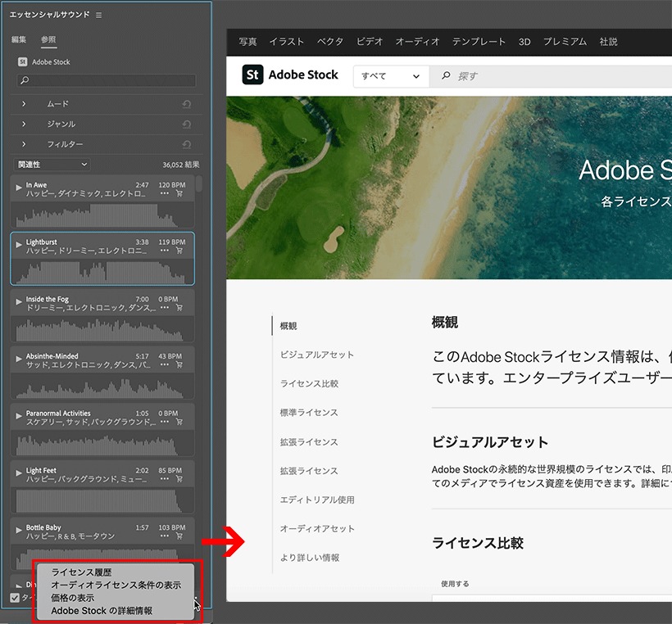The image size is (672, 624).
Task: Open more options for Absinthe-Minded
Action: tap(165, 365)
